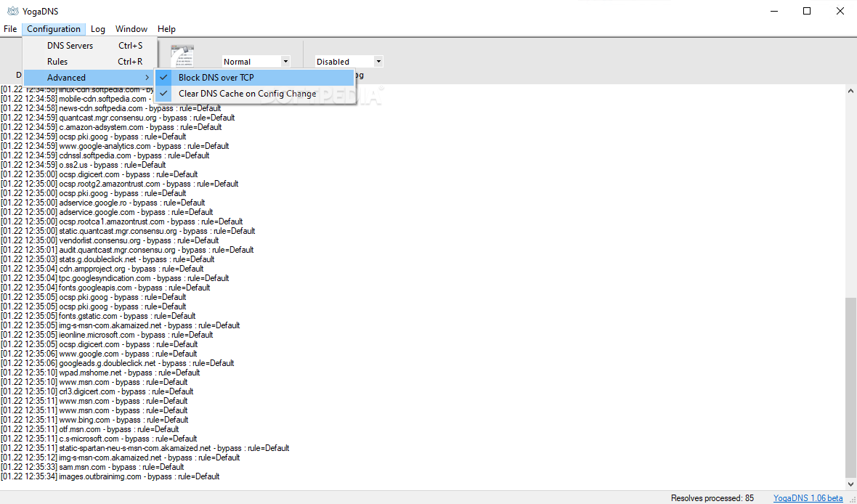Select the adservice.google.ro log entry
Viewport: 857px width, 504px height.
pyautogui.click(x=102, y=203)
